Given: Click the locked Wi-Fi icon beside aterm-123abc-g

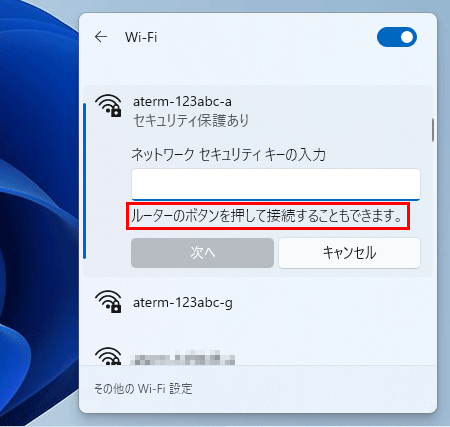Looking at the screenshot, I should click(108, 301).
